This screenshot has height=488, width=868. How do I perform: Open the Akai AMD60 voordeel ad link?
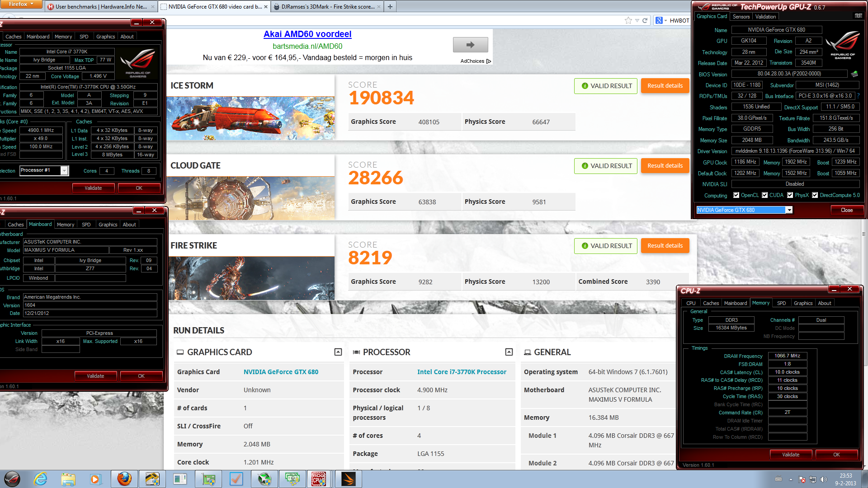coord(307,34)
